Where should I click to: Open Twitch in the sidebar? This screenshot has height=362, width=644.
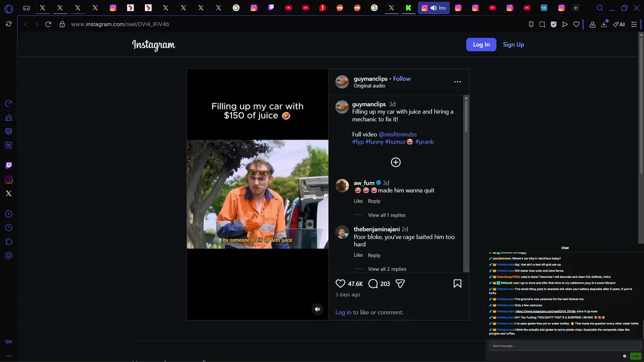[9, 165]
